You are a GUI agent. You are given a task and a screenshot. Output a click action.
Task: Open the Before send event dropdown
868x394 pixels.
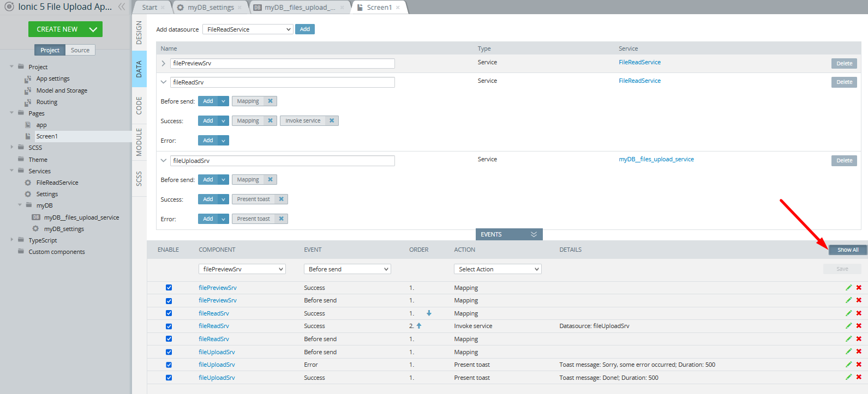click(x=348, y=269)
